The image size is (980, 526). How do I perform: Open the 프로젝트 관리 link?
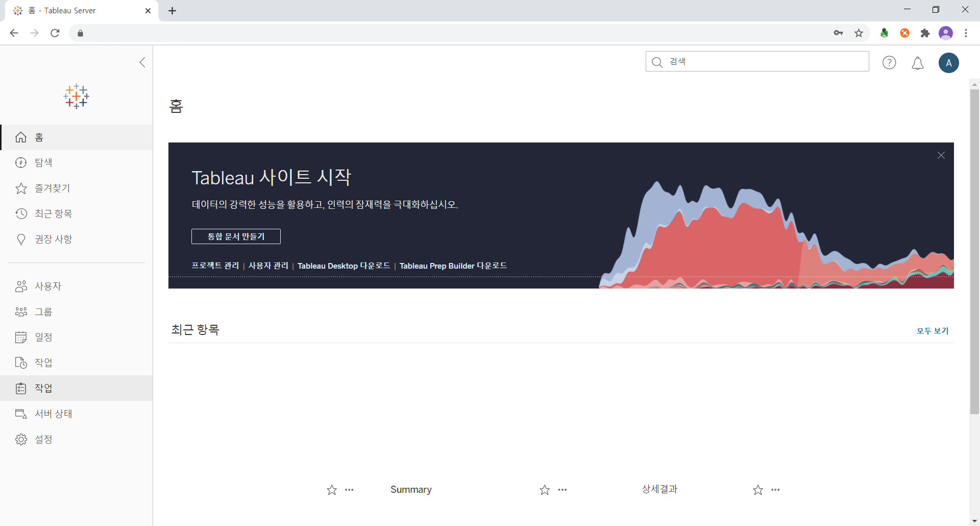pos(215,266)
